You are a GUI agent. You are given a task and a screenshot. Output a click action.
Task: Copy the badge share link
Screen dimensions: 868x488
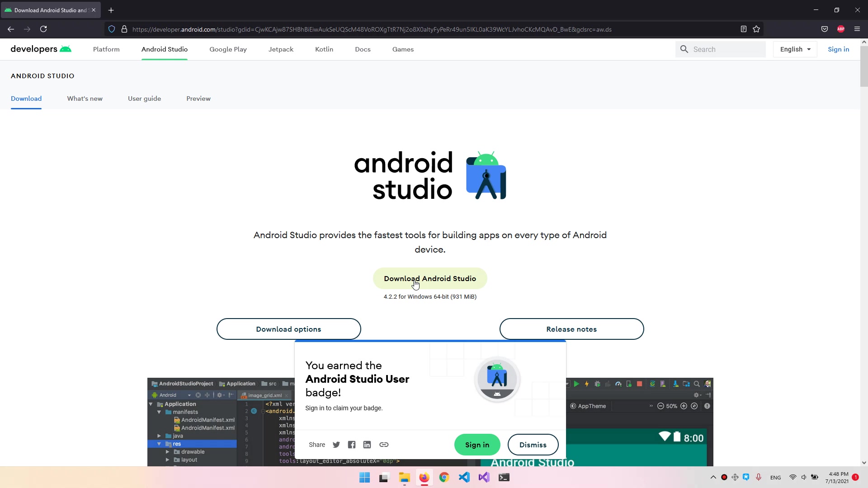click(384, 445)
